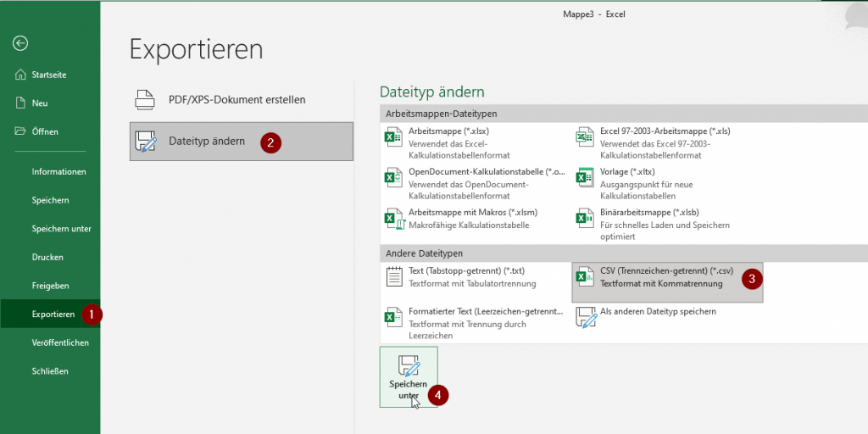Open the Startseite menu item
868x434 pixels.
(48, 75)
